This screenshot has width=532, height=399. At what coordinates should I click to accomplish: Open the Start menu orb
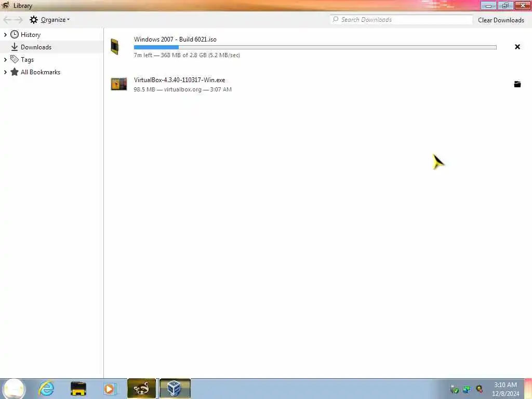[x=14, y=389]
